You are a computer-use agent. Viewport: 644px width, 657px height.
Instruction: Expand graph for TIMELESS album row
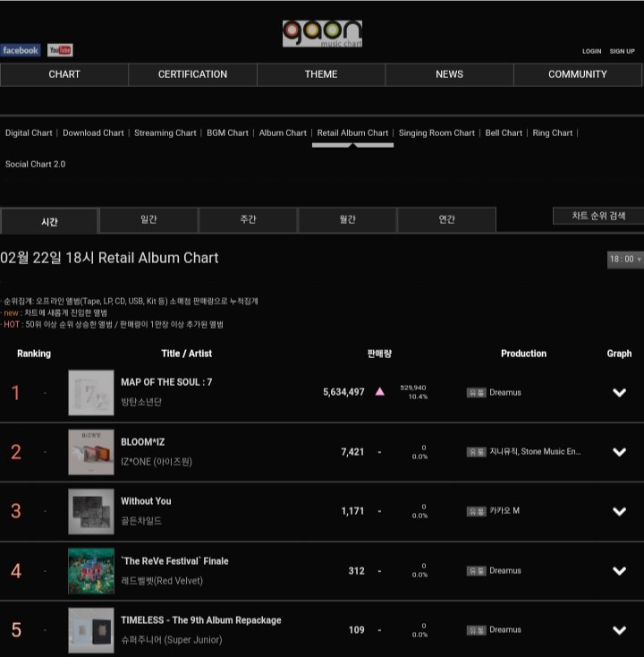pyautogui.click(x=619, y=630)
